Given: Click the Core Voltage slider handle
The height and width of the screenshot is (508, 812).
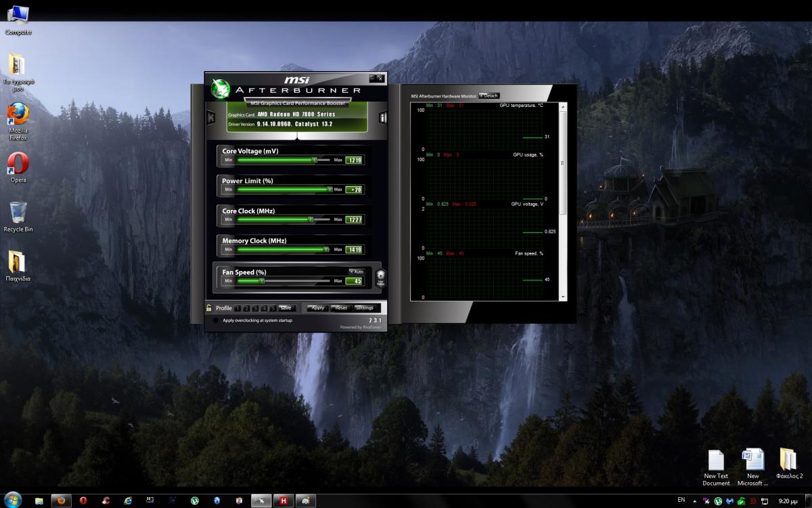Looking at the screenshot, I should click(315, 160).
